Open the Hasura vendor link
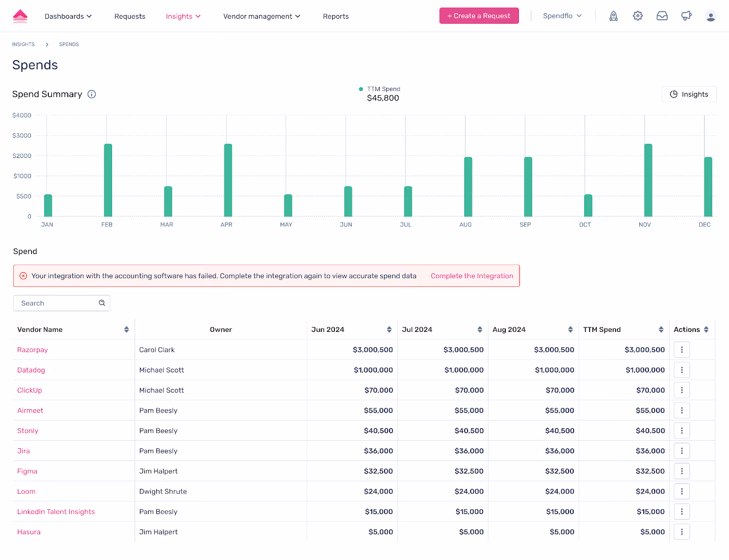 [29, 532]
